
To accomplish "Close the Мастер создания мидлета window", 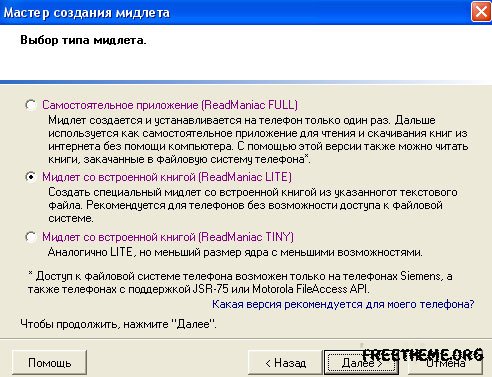I will [480, 12].
